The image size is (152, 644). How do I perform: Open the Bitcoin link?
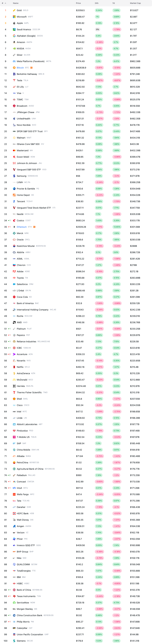pyautogui.click(x=20, y=68)
